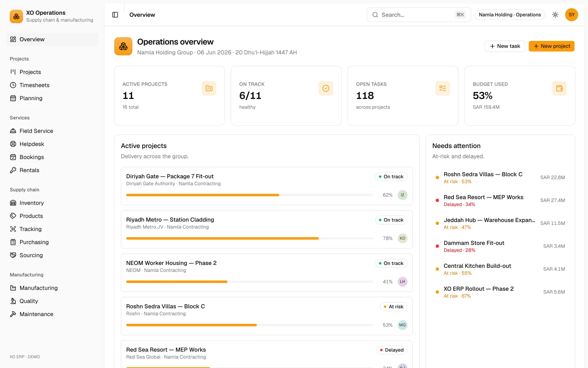Click the Helpdesk lifebuoy icon
This screenshot has height=368, width=588.
click(x=13, y=144)
